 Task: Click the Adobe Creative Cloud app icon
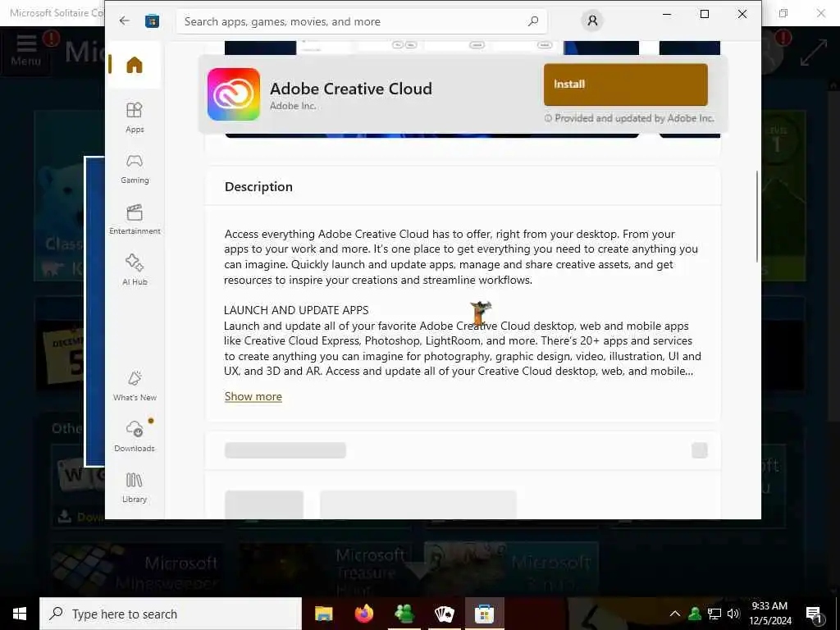pyautogui.click(x=234, y=94)
